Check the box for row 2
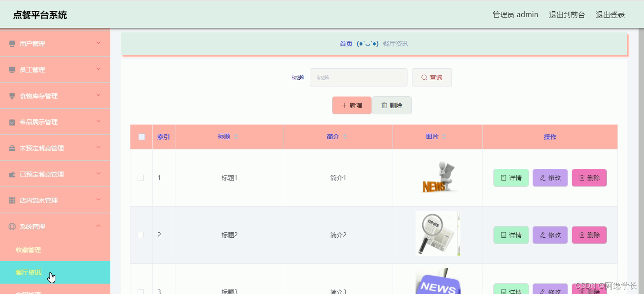Screen dimensions: 644x294 pyautogui.click(x=141, y=235)
